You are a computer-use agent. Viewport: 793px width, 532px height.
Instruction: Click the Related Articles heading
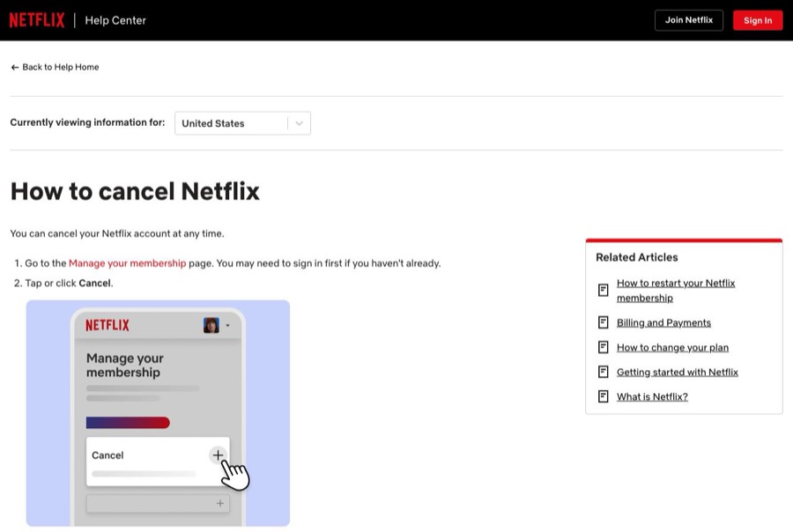point(637,257)
